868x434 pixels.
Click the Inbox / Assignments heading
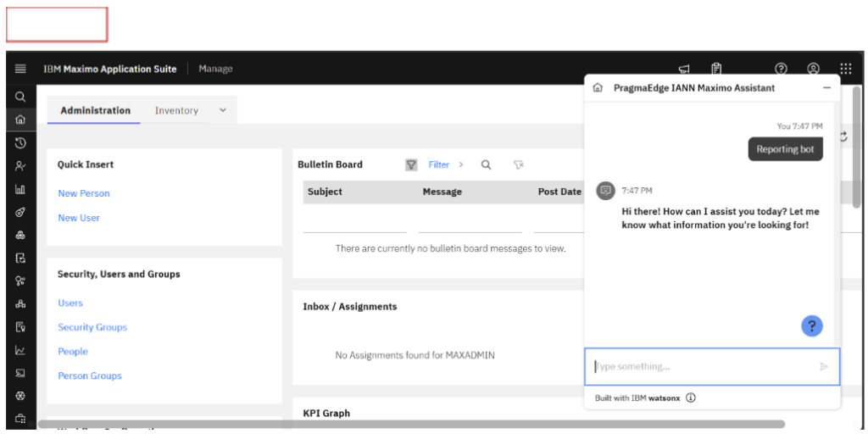coord(350,306)
